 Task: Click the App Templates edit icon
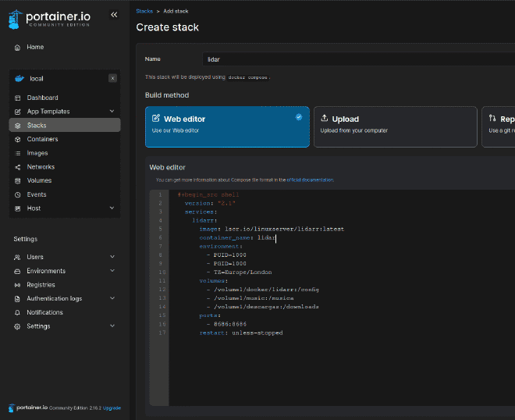click(x=18, y=112)
